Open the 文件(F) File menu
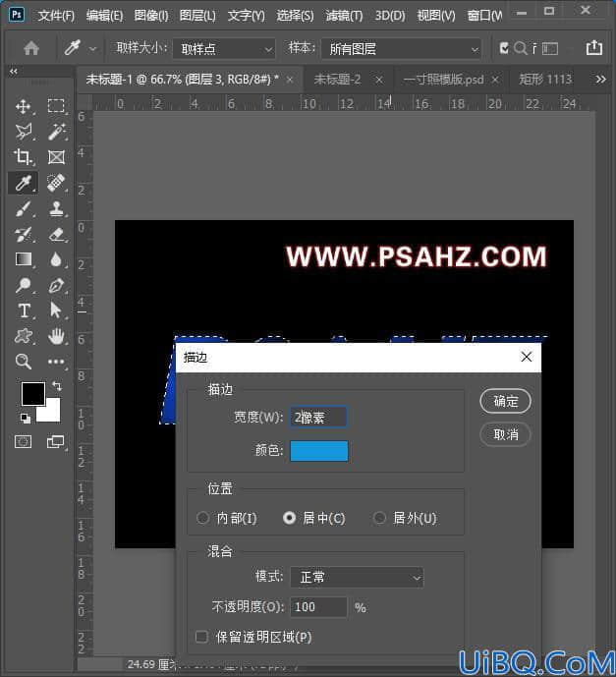616x677 pixels. click(x=56, y=16)
